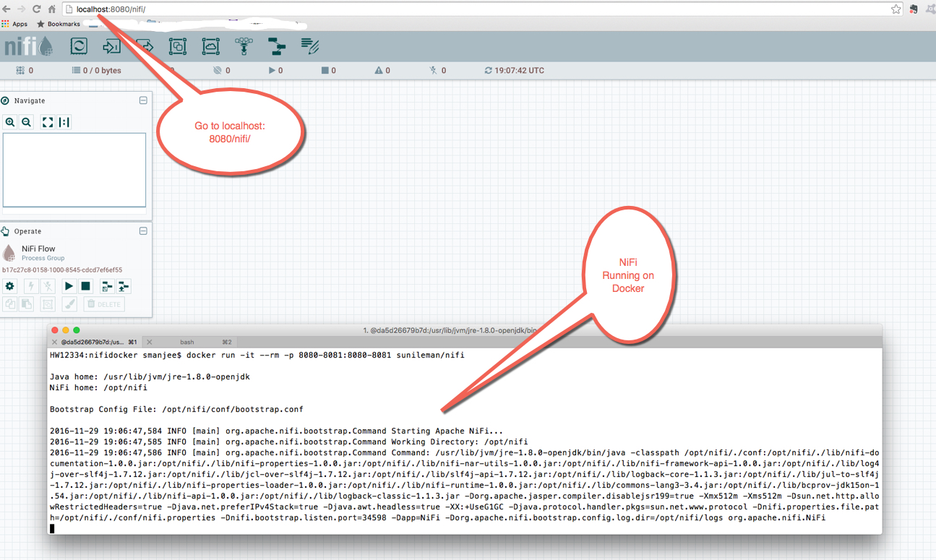Select the Funnel icon in the toolbar
Screen dimensions: 936x560
(244, 46)
